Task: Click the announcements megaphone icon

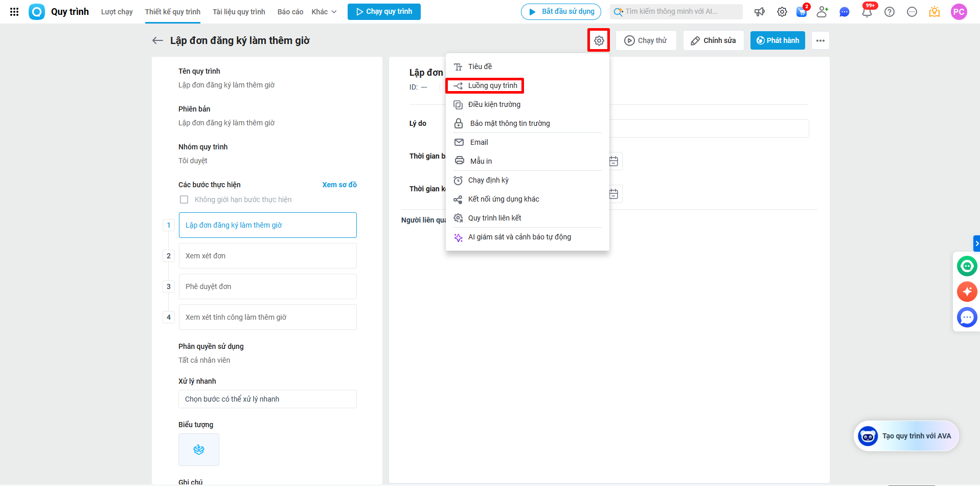Action: (760, 12)
